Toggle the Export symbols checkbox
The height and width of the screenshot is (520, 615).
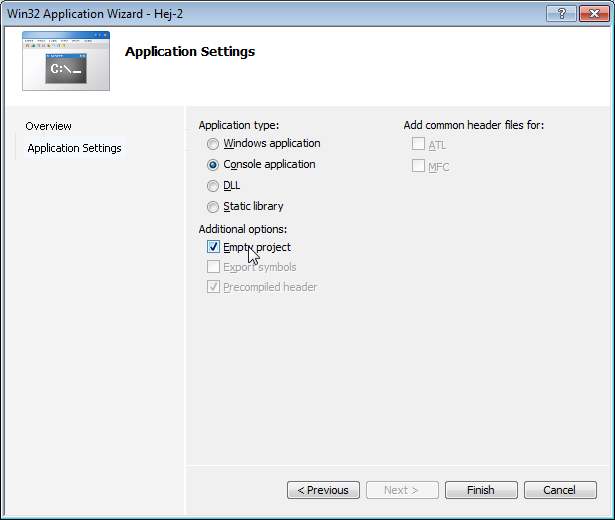(x=213, y=267)
